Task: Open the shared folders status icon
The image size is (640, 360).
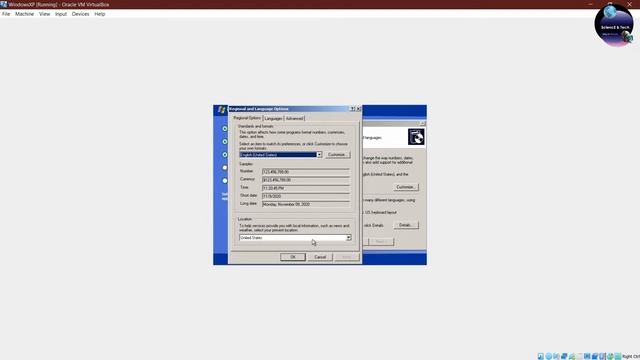Action: (580, 356)
